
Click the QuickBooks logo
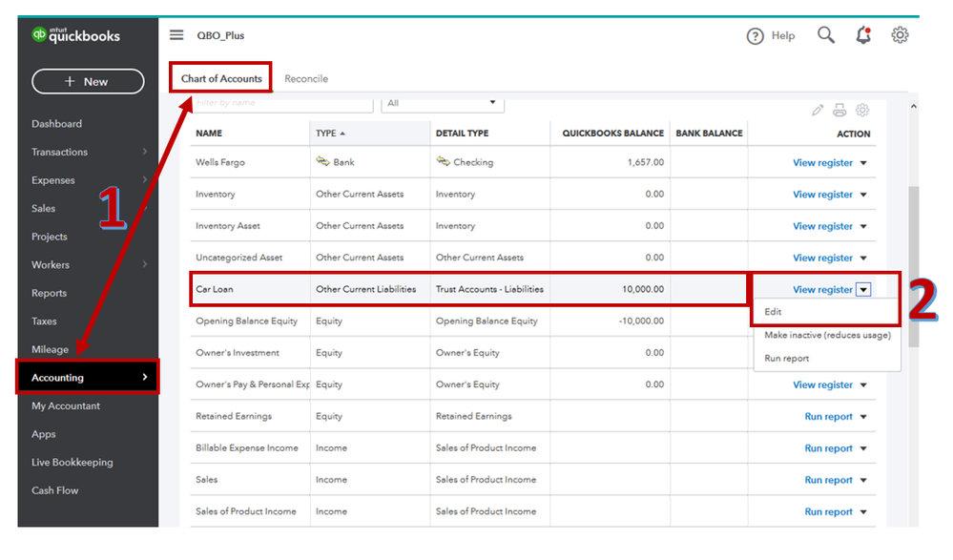pos(76,35)
